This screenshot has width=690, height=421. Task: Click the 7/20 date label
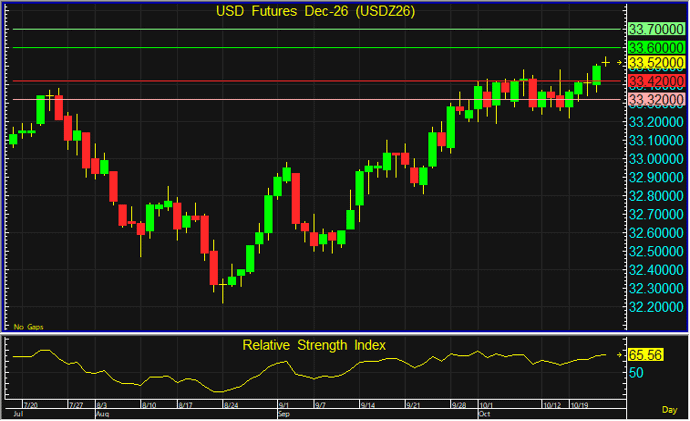coord(30,405)
